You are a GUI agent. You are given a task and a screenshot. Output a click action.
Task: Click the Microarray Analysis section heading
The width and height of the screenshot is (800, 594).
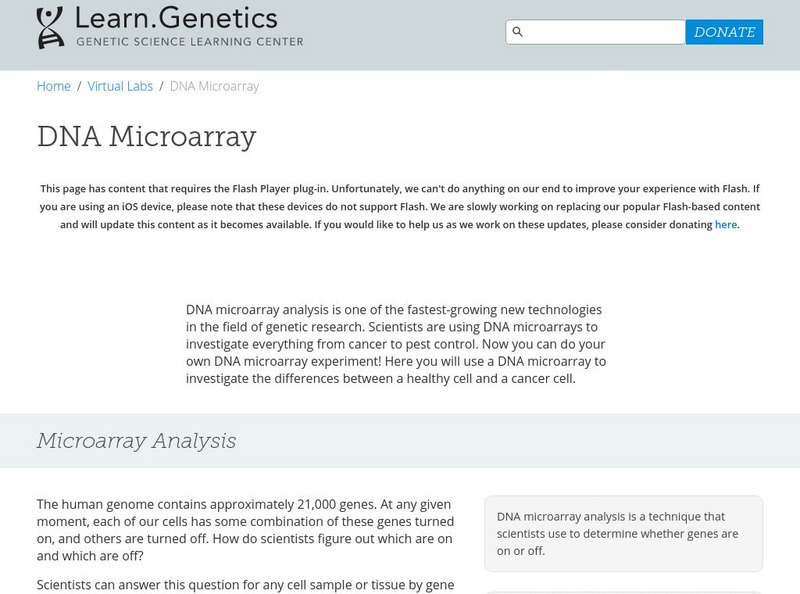pos(137,441)
